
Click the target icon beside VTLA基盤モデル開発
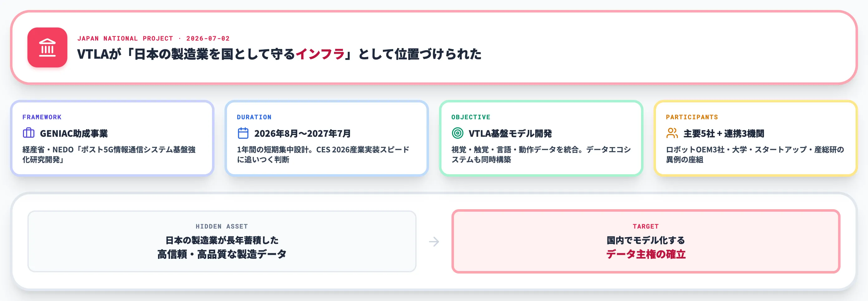(x=457, y=133)
